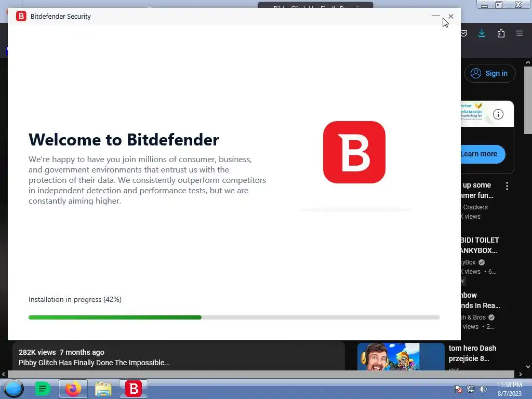Click the '282K views 7 months ago' text
The height and width of the screenshot is (399, 532).
pos(61,352)
